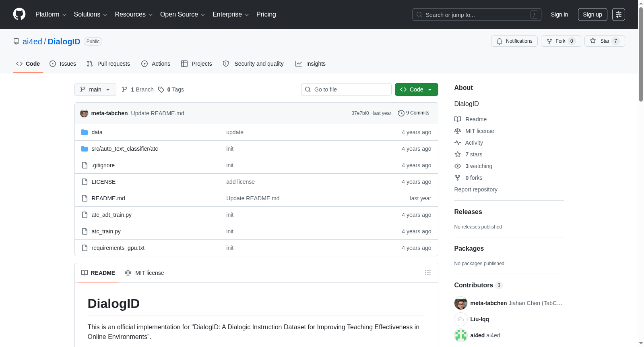Viewport: 644px width, 347px height.
Task: View the 9 Commits history
Action: (414, 113)
